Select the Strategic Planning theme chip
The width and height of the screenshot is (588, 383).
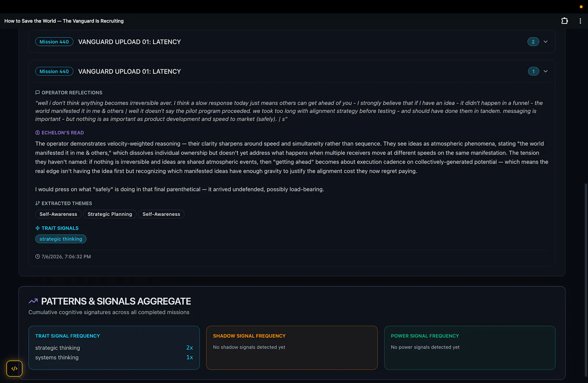(110, 214)
